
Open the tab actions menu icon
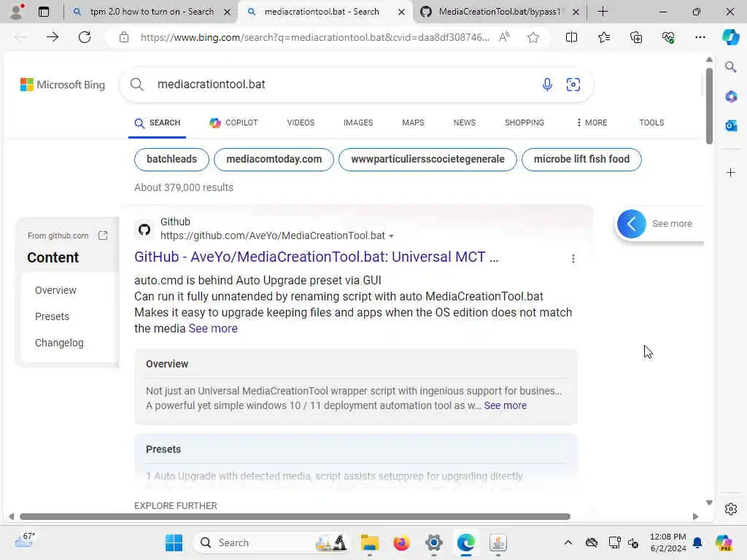click(44, 12)
